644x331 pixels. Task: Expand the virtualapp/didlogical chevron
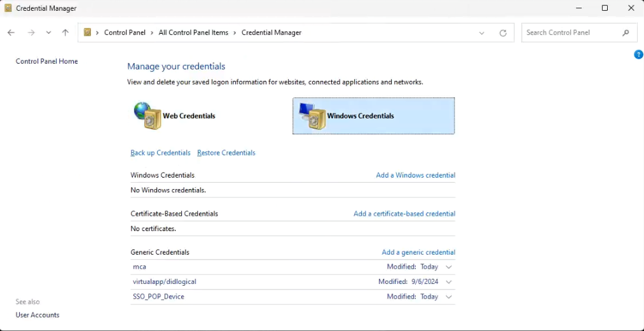[x=448, y=282]
